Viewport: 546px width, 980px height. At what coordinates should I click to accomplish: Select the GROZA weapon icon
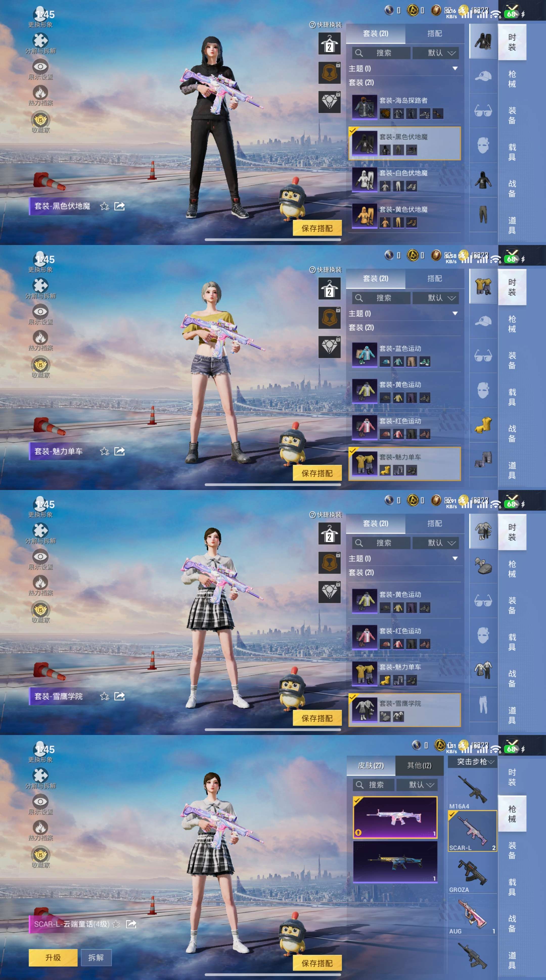(472, 873)
